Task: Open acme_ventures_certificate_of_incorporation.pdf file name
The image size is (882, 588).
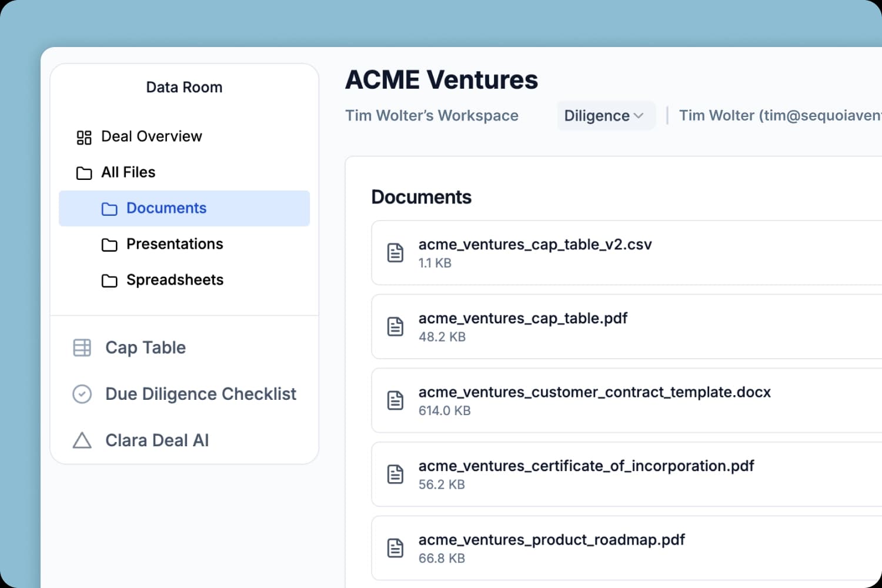Action: click(x=586, y=466)
